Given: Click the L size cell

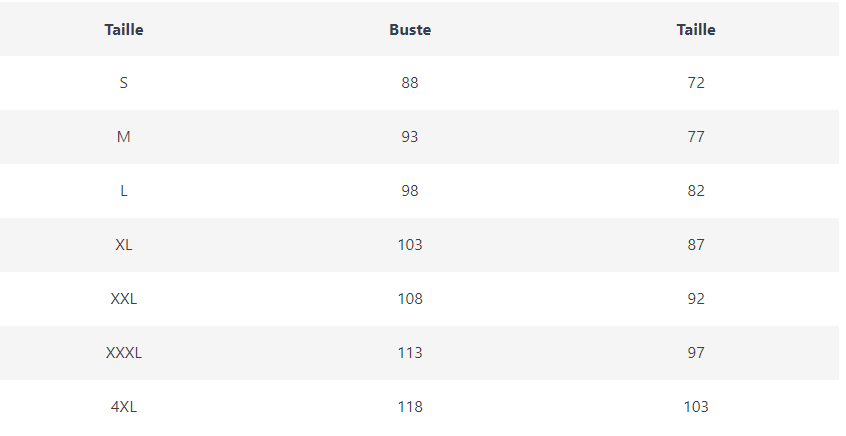Looking at the screenshot, I should tap(124, 191).
